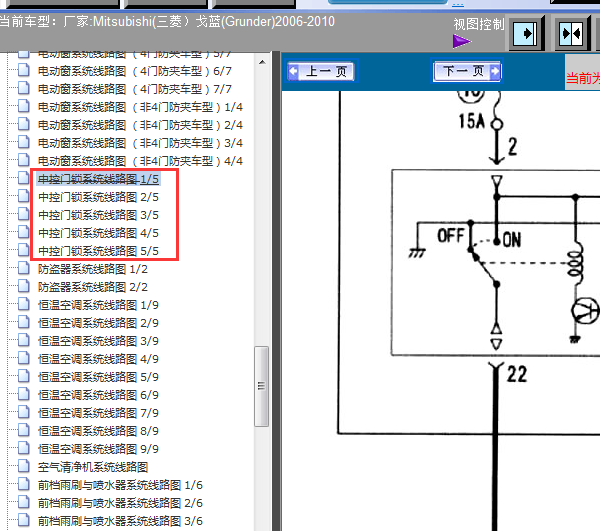This screenshot has height=531, width=600.
Task: Open 中控门锁系统线路图 1/5 in the tree
Action: [98, 179]
